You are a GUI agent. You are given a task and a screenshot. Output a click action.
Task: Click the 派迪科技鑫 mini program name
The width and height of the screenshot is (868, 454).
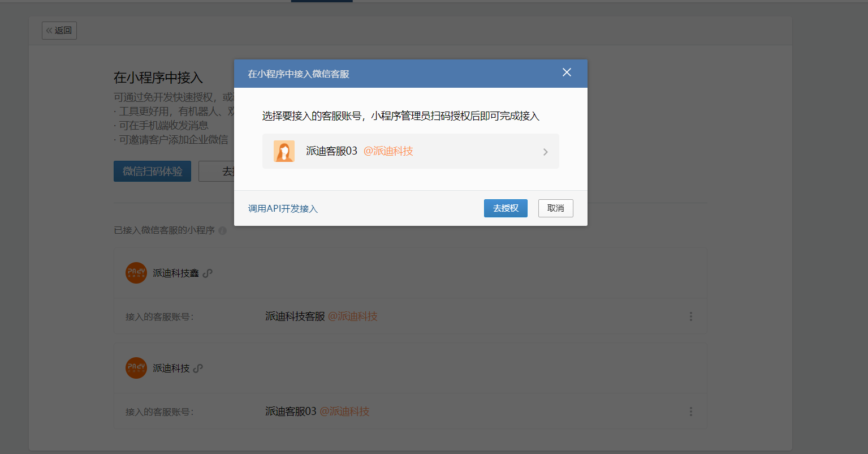click(175, 273)
